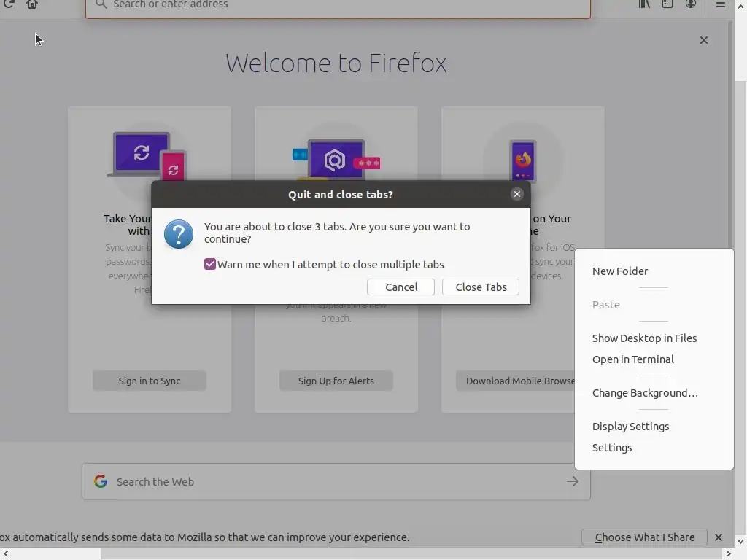Open the Firefox Account profile icon
The width and height of the screenshot is (747, 560).
(690, 4)
